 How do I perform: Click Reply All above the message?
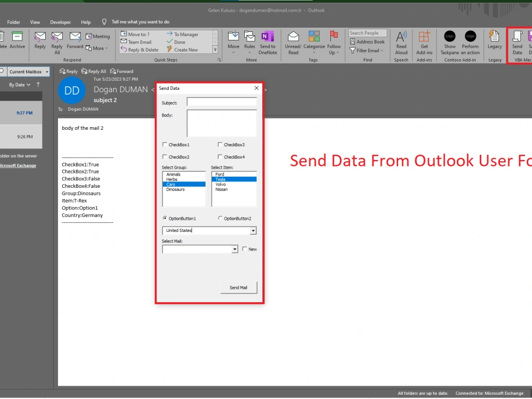coord(94,71)
